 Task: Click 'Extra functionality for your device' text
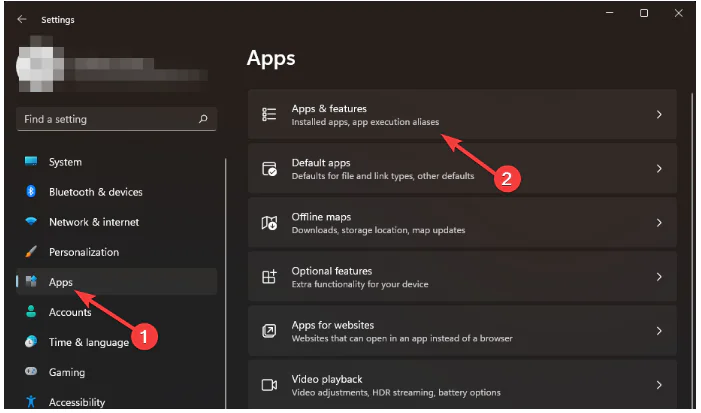[360, 284]
